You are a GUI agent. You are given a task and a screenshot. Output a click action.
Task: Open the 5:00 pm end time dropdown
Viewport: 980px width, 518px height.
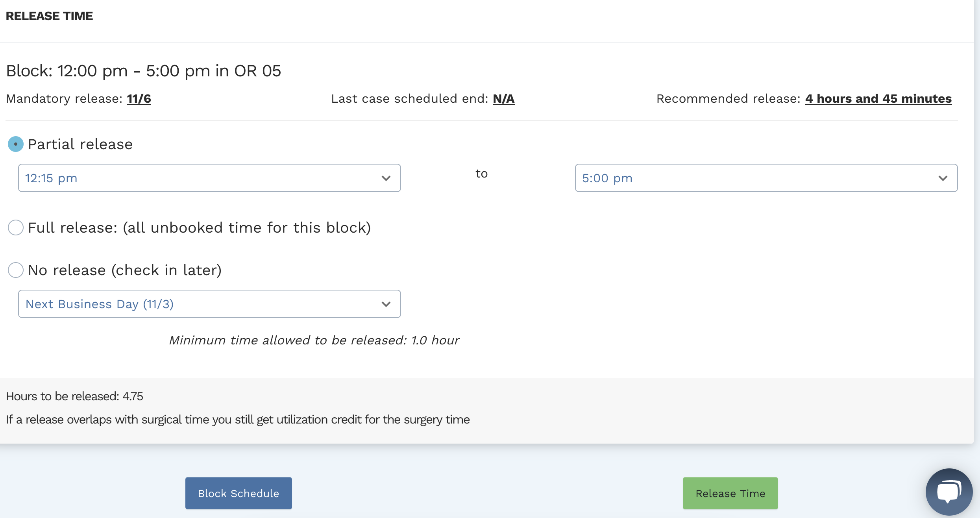(x=766, y=178)
